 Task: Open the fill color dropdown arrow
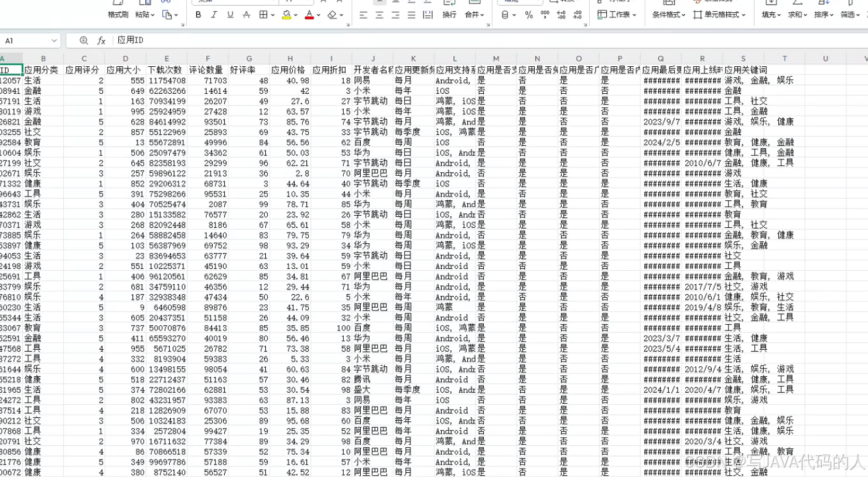pos(296,15)
